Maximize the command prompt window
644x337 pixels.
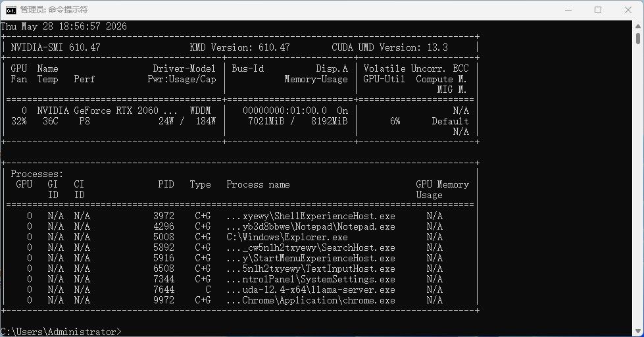pyautogui.click(x=598, y=10)
